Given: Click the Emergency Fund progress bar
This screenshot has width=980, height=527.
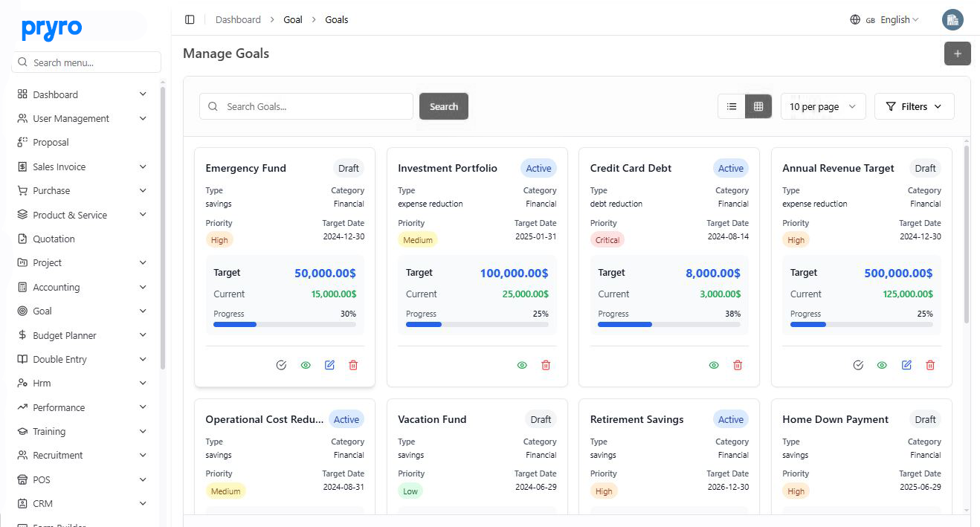Looking at the screenshot, I should tap(284, 324).
